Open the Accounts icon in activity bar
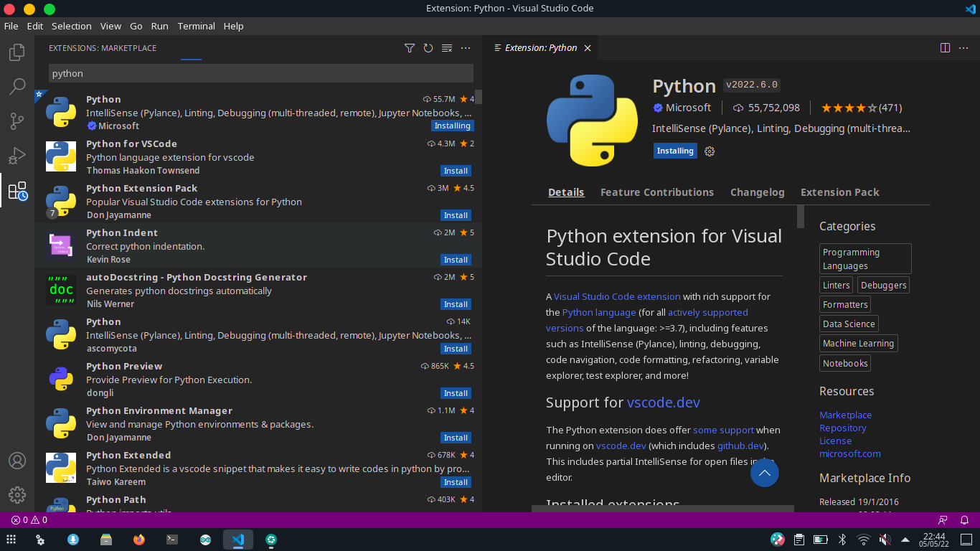Viewport: 980px width, 551px height. tap(17, 461)
